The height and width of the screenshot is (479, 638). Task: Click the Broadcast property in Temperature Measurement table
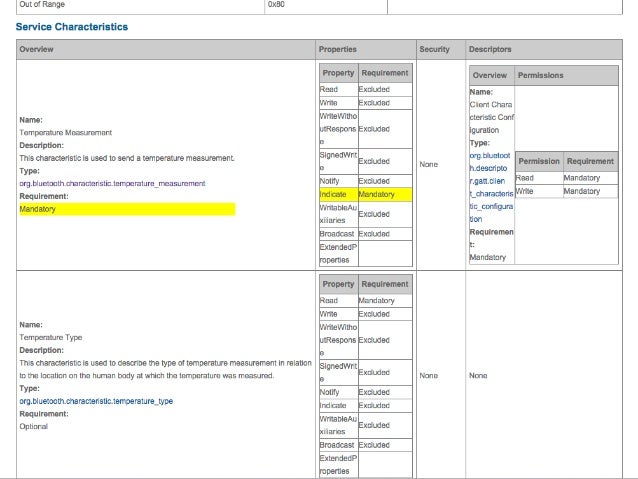tap(337, 234)
